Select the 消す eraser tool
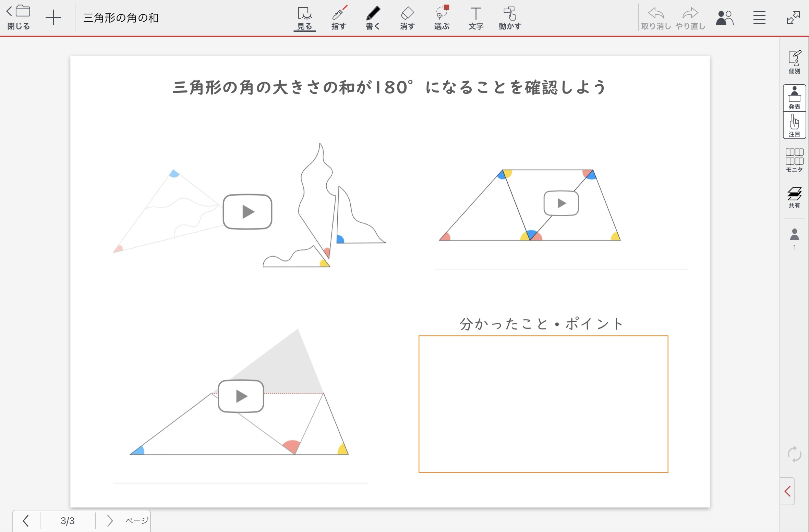Image resolution: width=809 pixels, height=532 pixels. tap(407, 18)
